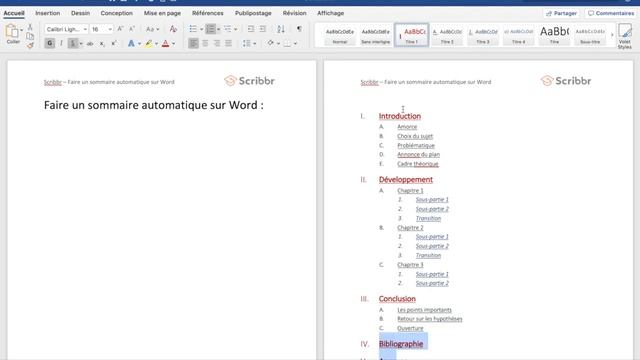The height and width of the screenshot is (360, 640).
Task: Click the Coller paste icon
Action: pos(12,31)
